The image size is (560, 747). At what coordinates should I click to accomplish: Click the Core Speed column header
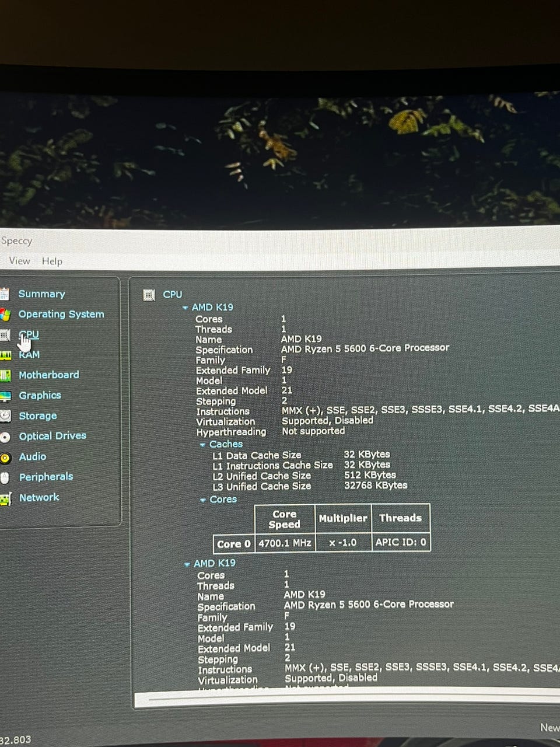point(285,519)
